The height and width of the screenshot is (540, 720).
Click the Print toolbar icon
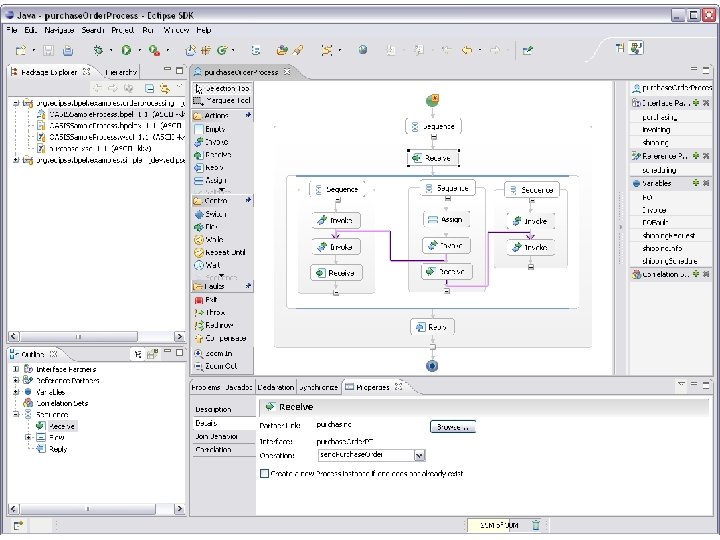[68, 50]
